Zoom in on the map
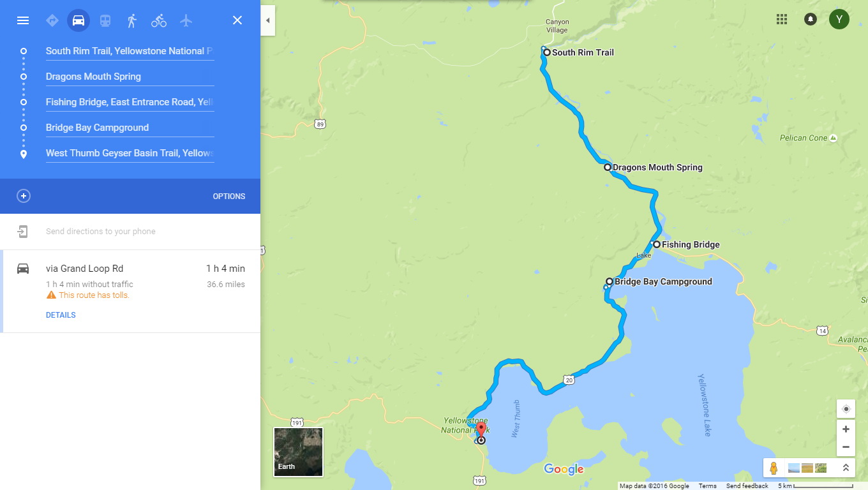Screen dimensions: 868x490 coord(846,429)
